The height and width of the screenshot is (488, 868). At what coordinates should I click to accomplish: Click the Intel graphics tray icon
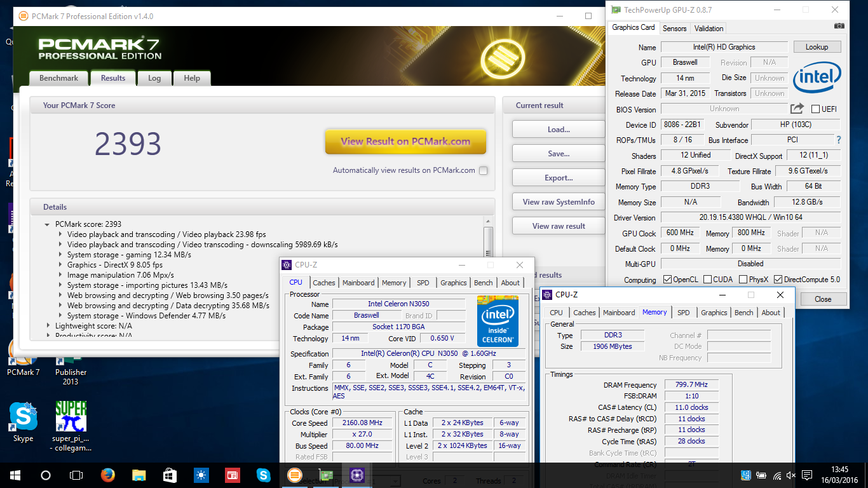(x=747, y=475)
